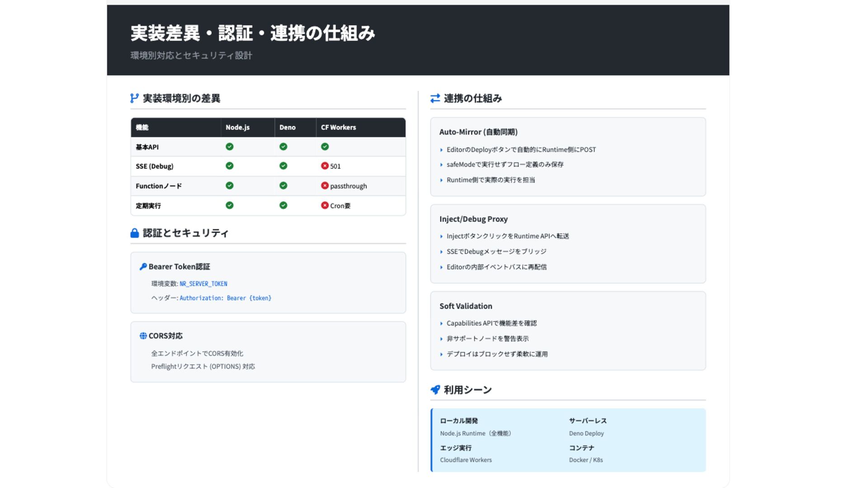The height and width of the screenshot is (488, 868).
Task: Click the CF Workers column header
Action: tap(338, 127)
